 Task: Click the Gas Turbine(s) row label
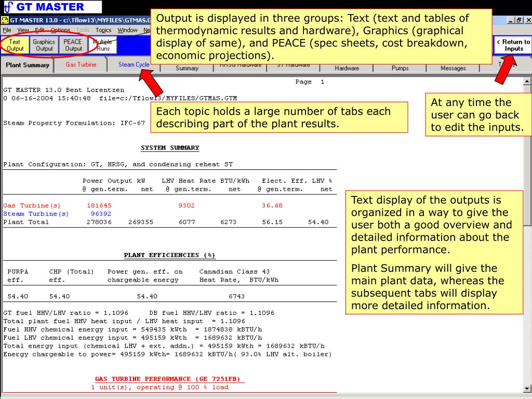[x=32, y=206]
